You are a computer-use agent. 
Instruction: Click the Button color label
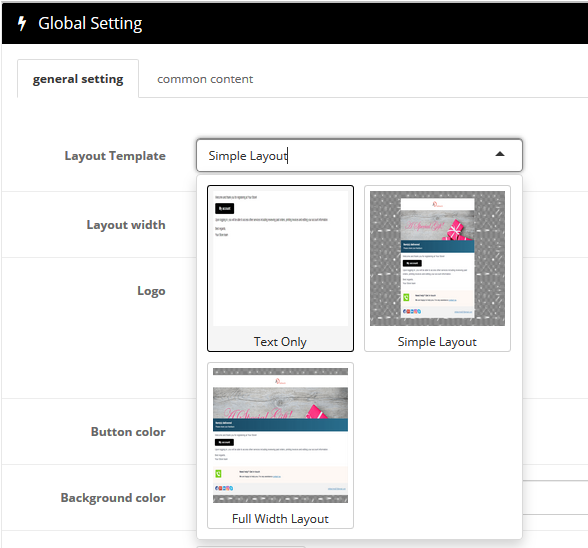(128, 432)
